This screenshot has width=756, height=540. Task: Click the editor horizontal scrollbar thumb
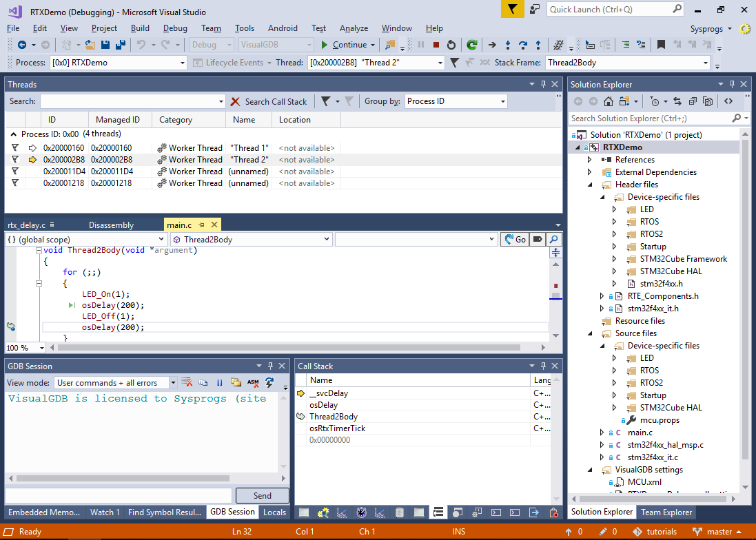coord(288,347)
